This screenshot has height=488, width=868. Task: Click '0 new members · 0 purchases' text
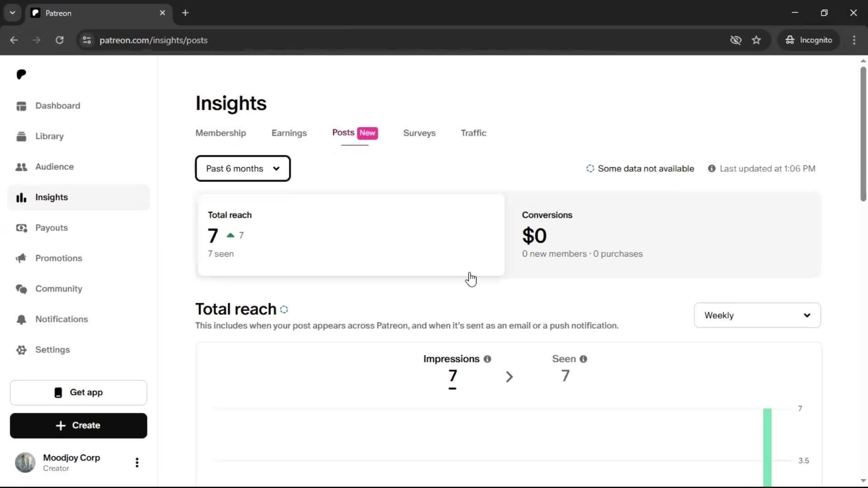coord(582,254)
